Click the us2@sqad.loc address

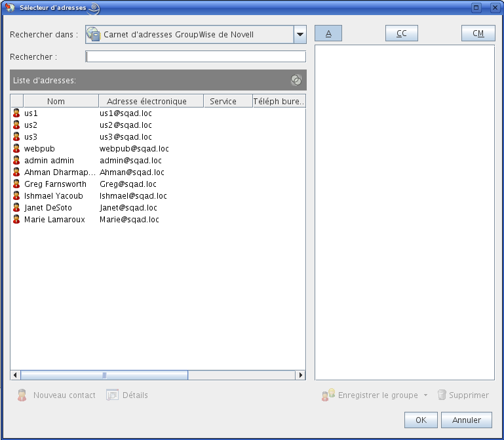pyautogui.click(x=126, y=125)
